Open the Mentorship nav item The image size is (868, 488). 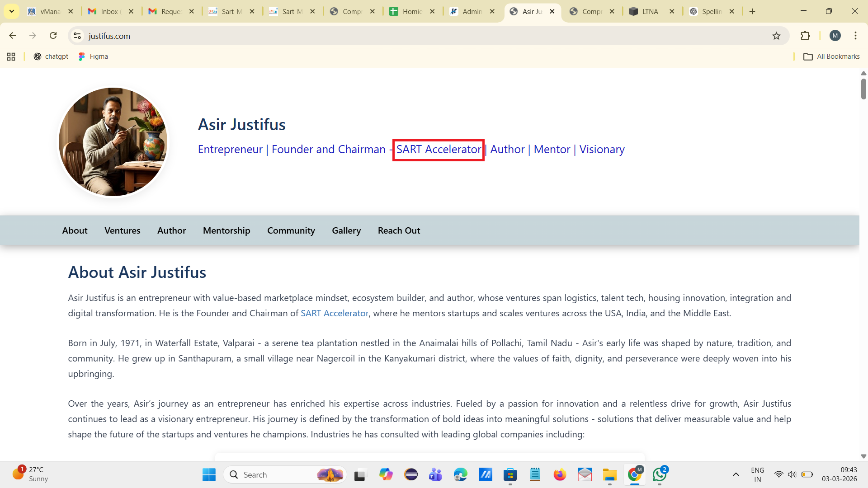pyautogui.click(x=226, y=230)
